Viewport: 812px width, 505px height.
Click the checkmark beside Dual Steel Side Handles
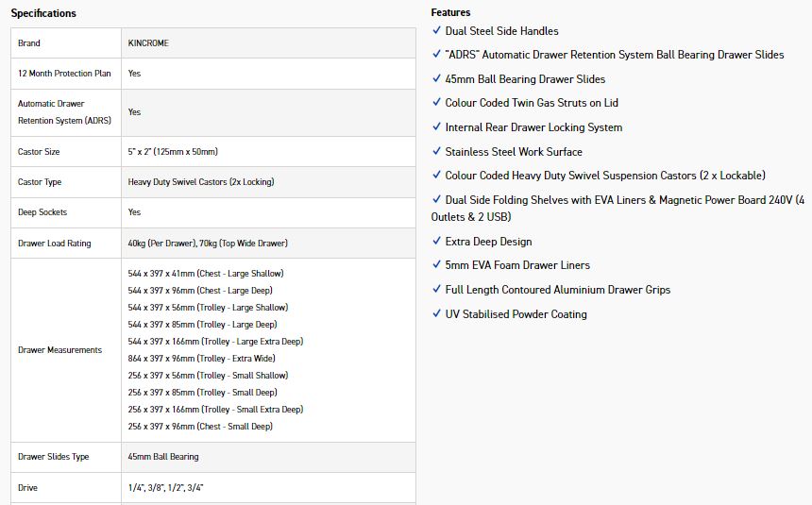[x=436, y=31]
